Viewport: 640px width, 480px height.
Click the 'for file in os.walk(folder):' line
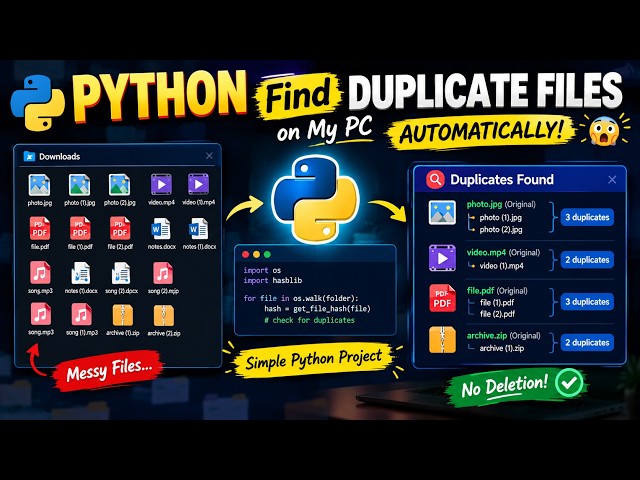click(301, 298)
